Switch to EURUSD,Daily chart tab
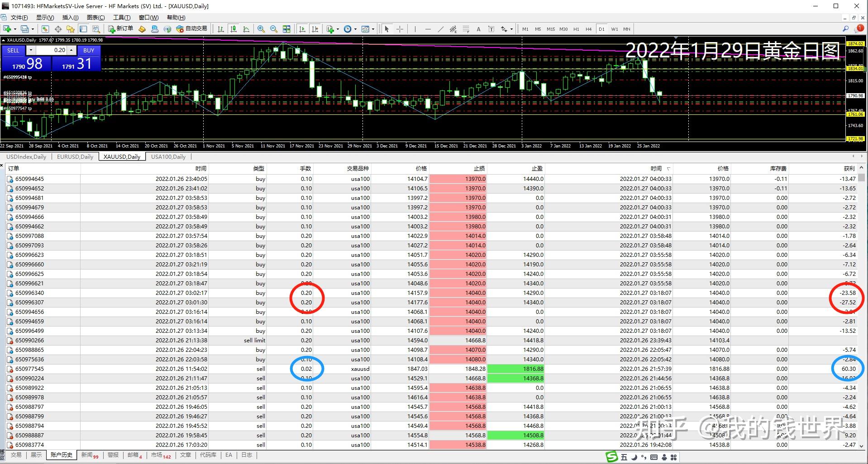Screen dimensions: 868x464 [x=75, y=156]
